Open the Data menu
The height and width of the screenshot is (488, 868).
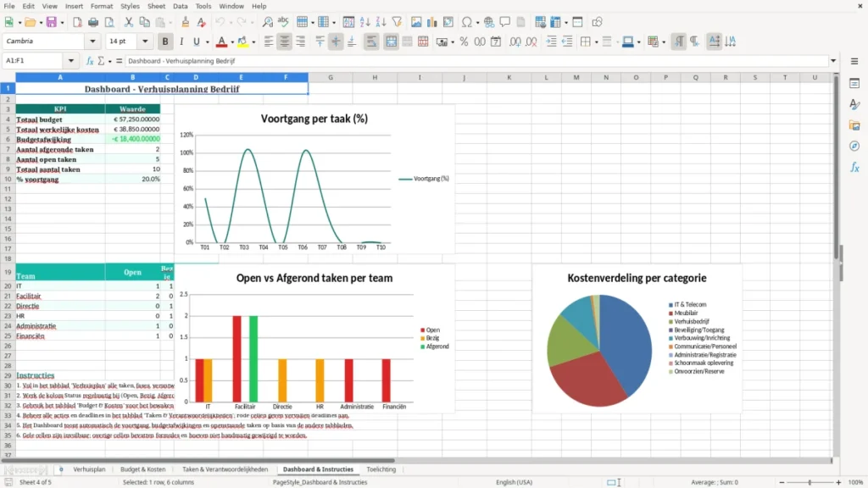[181, 6]
